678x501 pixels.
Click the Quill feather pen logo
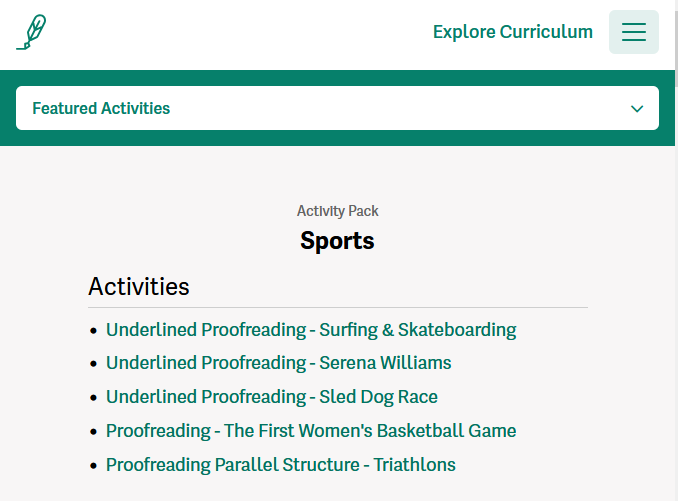31,32
